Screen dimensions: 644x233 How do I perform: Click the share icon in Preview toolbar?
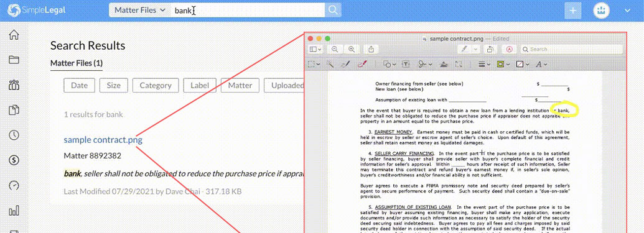coord(371,49)
